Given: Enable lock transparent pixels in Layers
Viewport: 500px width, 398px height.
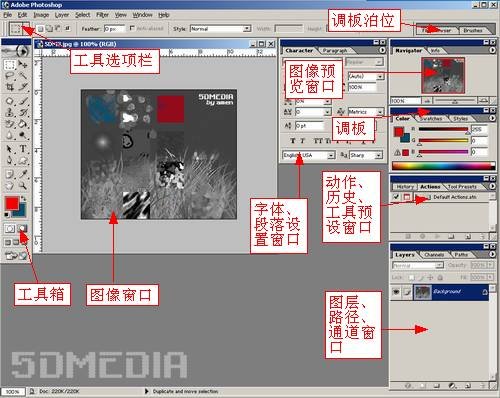Looking at the screenshot, I should [411, 277].
